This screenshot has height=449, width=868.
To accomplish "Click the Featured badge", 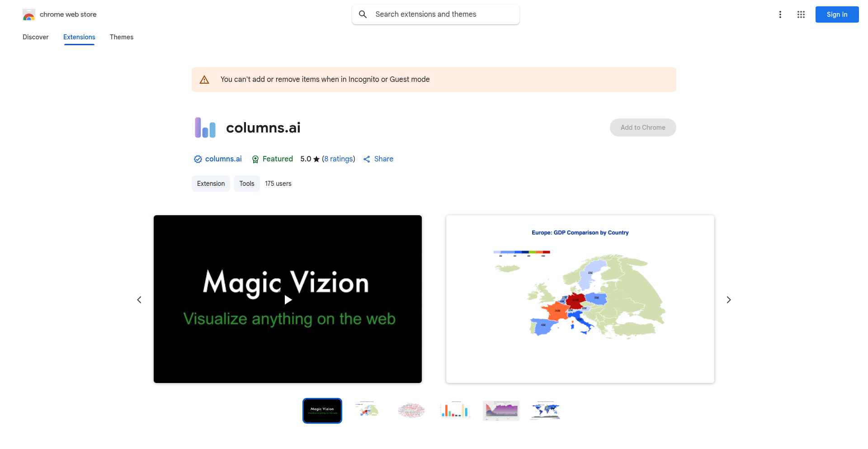I will 272,159.
